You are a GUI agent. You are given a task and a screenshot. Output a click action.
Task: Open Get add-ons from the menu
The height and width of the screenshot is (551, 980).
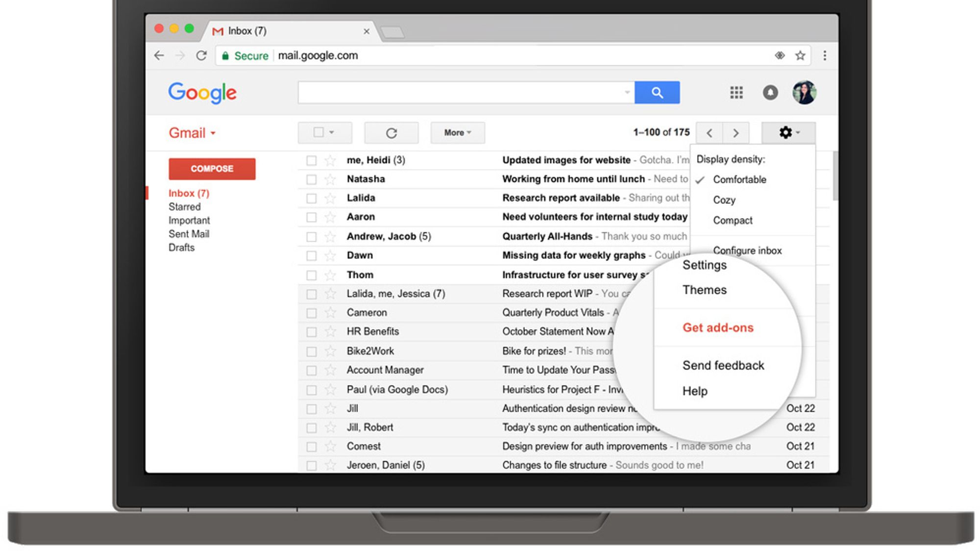click(x=717, y=327)
